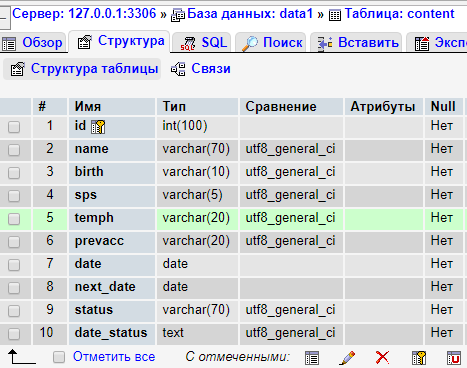The width and height of the screenshot is (467, 368).
Task: Click the Связи relations icon
Action: pyautogui.click(x=178, y=69)
